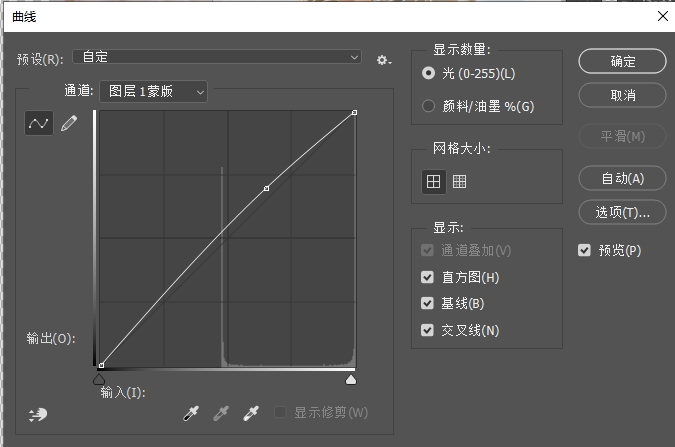Select the curve point editing tool

coord(39,124)
